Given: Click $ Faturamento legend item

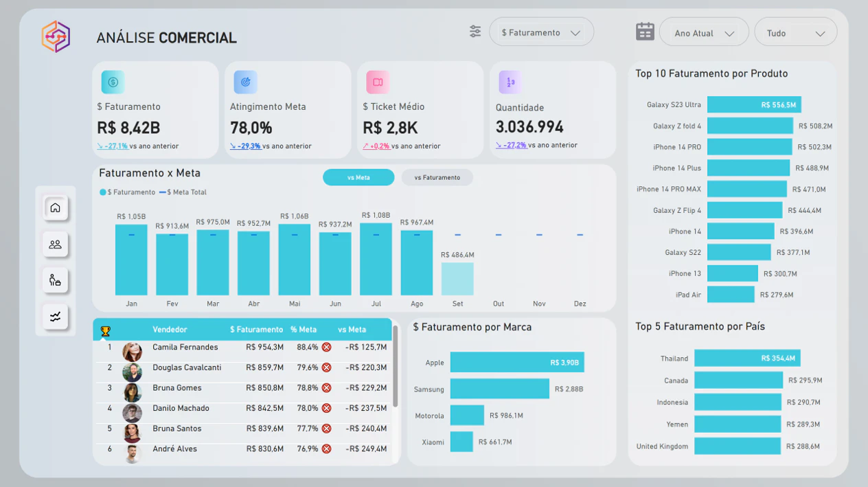Looking at the screenshot, I should 128,192.
